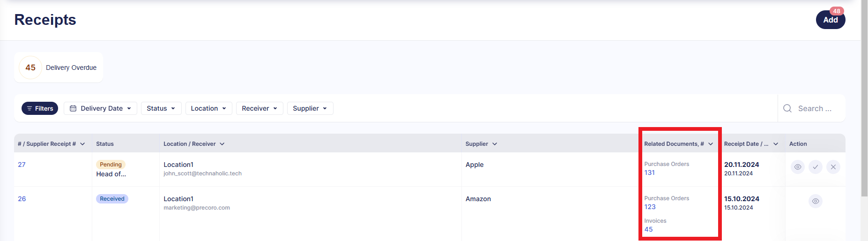Open the Supplier filter dropdown
The width and height of the screenshot is (868, 241).
click(310, 108)
